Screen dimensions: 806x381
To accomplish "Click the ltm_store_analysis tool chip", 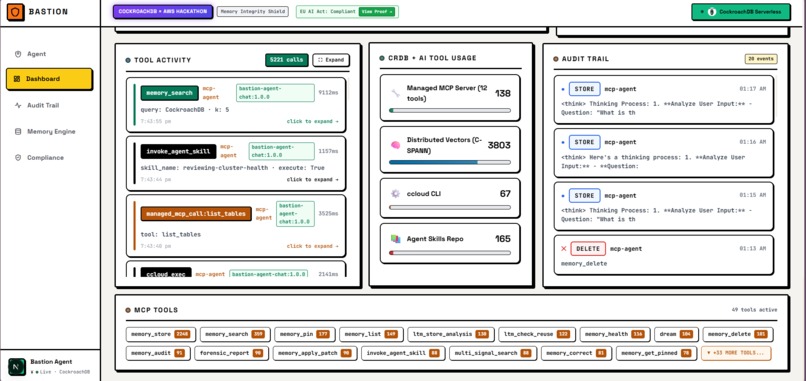I will click(451, 334).
